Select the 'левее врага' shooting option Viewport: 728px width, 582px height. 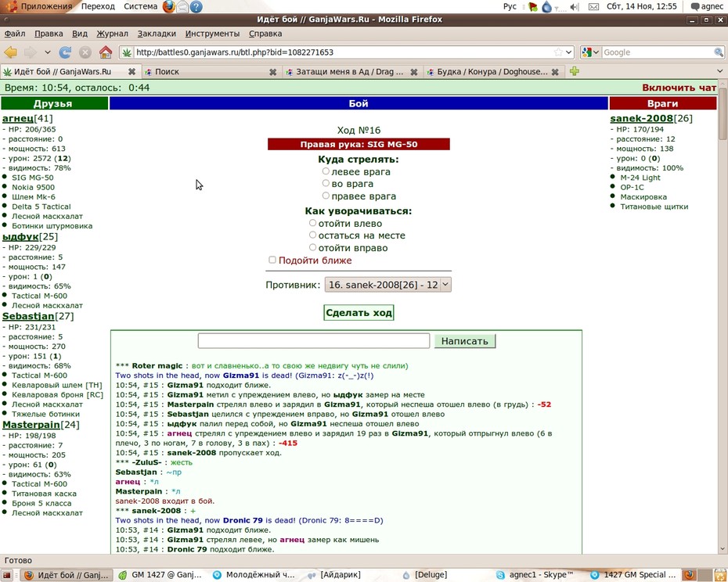click(326, 171)
